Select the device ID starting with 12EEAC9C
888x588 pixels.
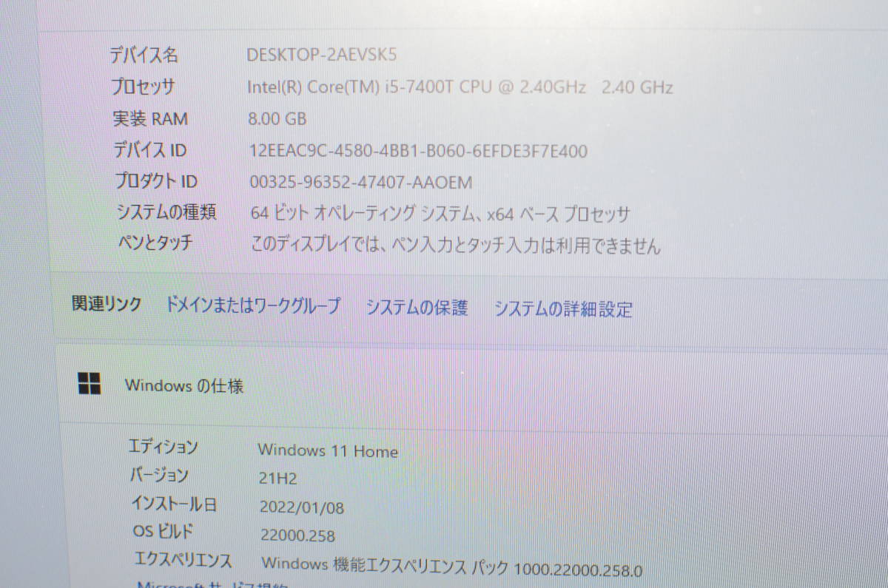[x=419, y=151]
